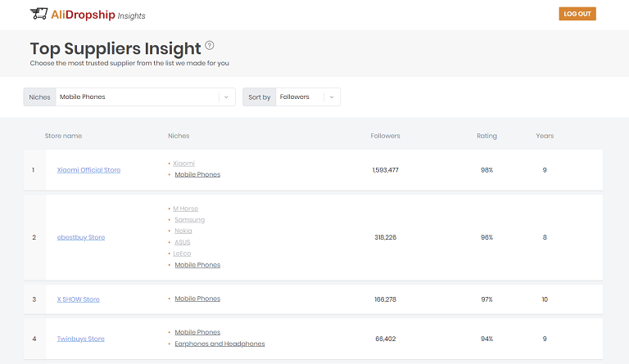Open the Niches dropdown arrow

[226, 97]
